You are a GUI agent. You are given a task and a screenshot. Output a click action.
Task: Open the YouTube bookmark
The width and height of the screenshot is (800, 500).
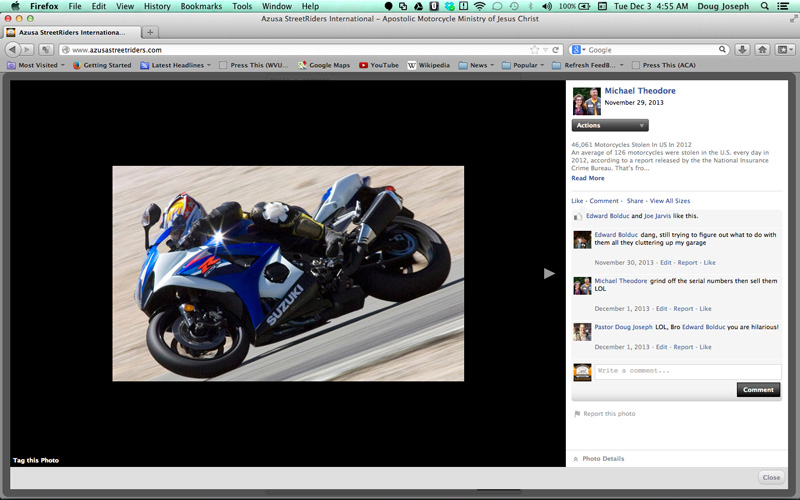pyautogui.click(x=379, y=65)
